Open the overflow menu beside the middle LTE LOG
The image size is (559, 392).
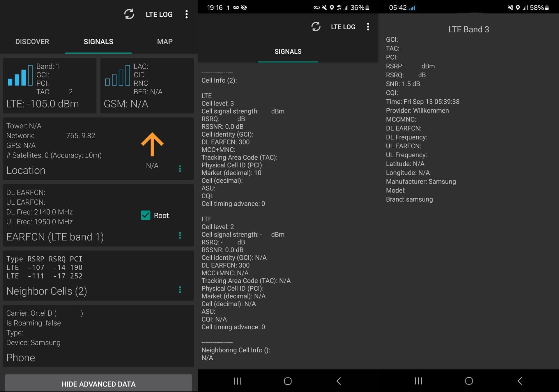click(368, 27)
